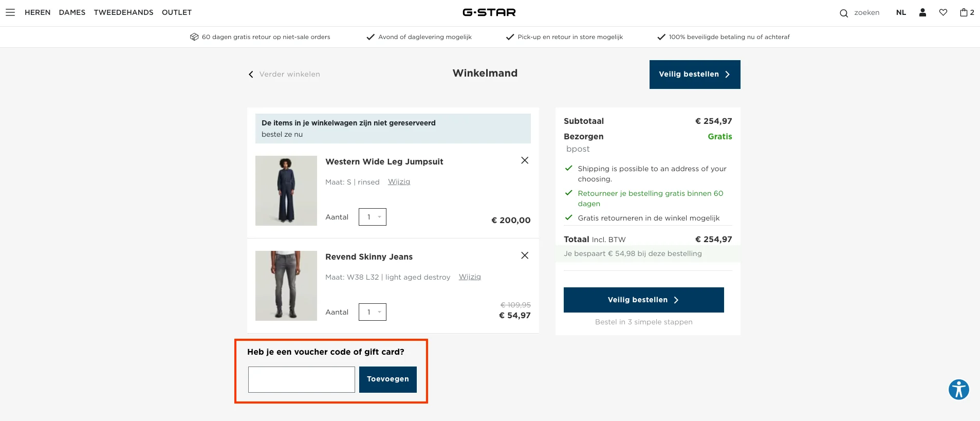
Task: Remove the Western Wide Leg Jumpsuit
Action: coord(524,160)
